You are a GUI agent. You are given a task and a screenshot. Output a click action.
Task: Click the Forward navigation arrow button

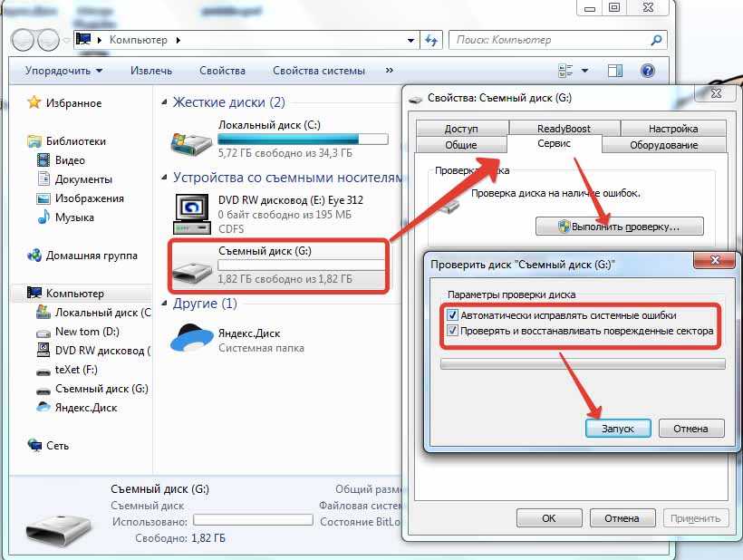[x=48, y=40]
